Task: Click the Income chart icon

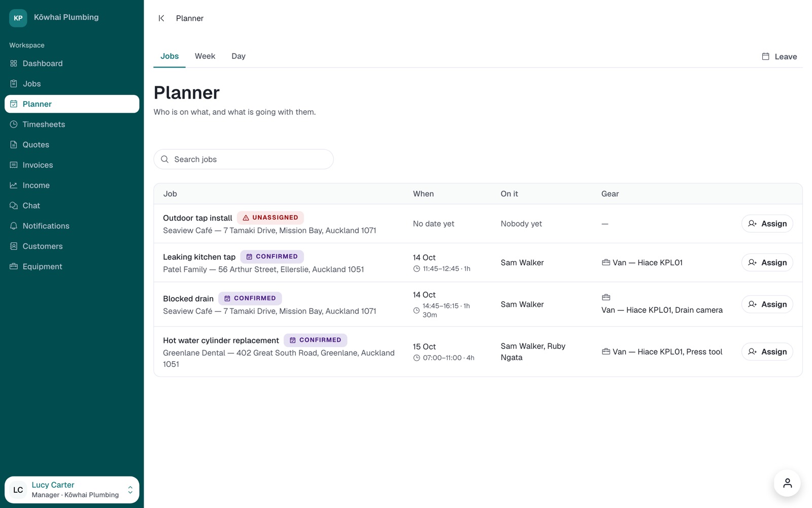Action: [x=14, y=185]
